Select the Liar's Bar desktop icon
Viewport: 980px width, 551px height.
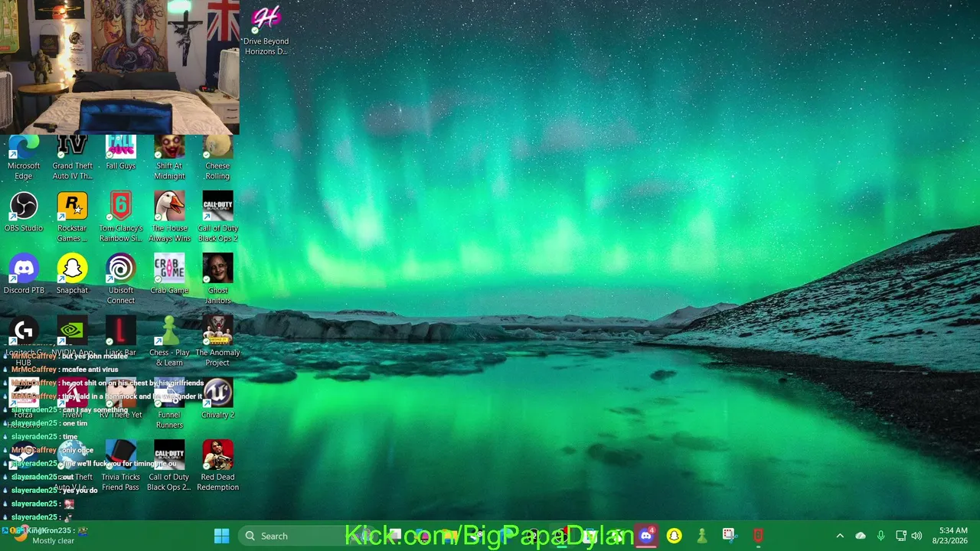tap(120, 337)
